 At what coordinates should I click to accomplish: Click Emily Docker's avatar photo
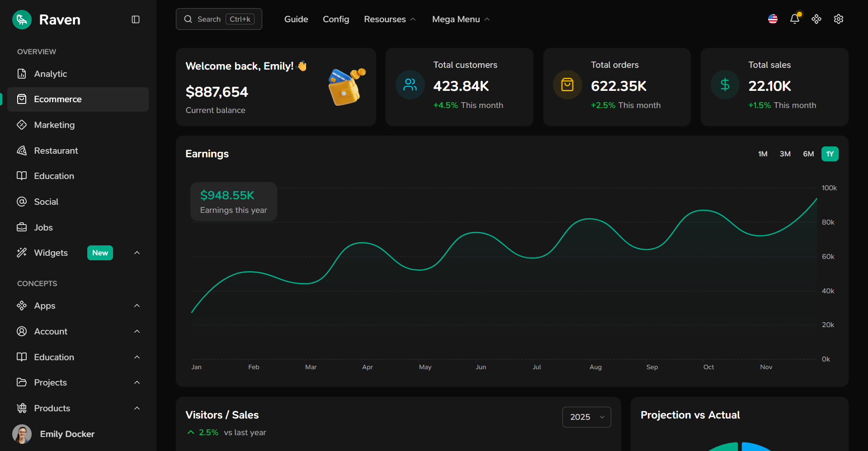[x=22, y=434]
